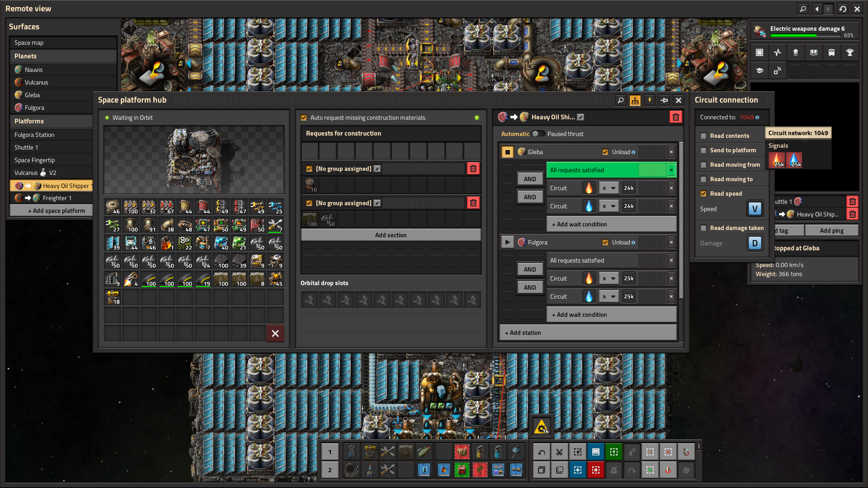Image resolution: width=868 pixels, height=488 pixels.
Task: Toggle Unload checkbox for Fulgora
Action: click(x=605, y=243)
